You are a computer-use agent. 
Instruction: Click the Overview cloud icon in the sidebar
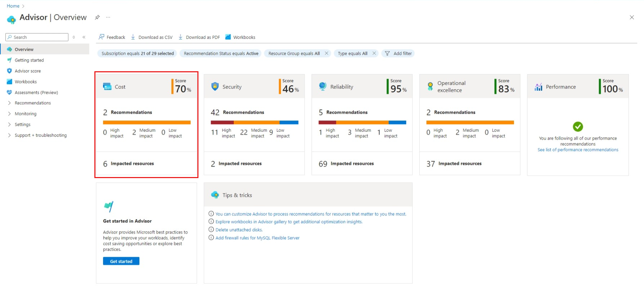[9, 49]
